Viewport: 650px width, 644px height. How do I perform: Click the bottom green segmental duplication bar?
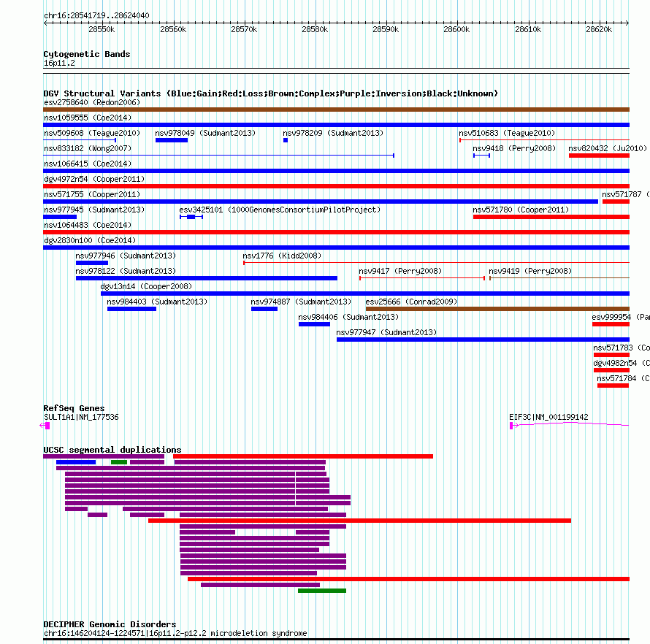322,591
